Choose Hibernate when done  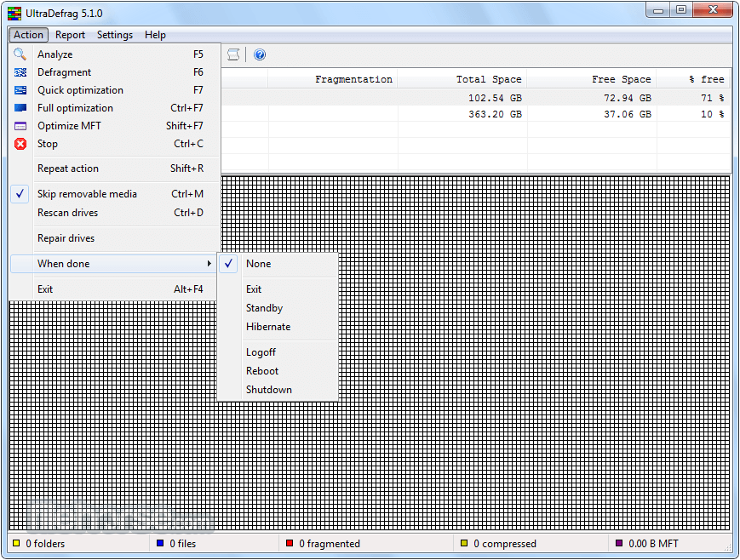[278, 327]
